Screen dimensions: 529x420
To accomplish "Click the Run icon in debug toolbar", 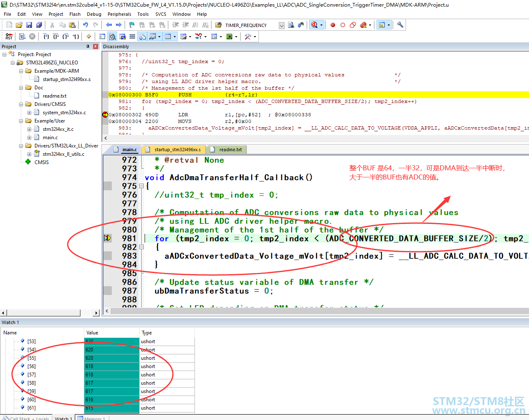I will click(x=22, y=37).
